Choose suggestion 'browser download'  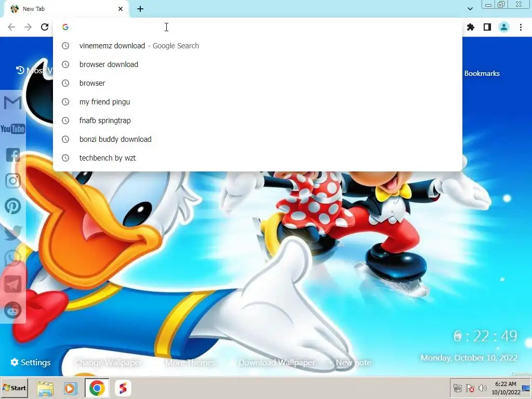click(258, 64)
